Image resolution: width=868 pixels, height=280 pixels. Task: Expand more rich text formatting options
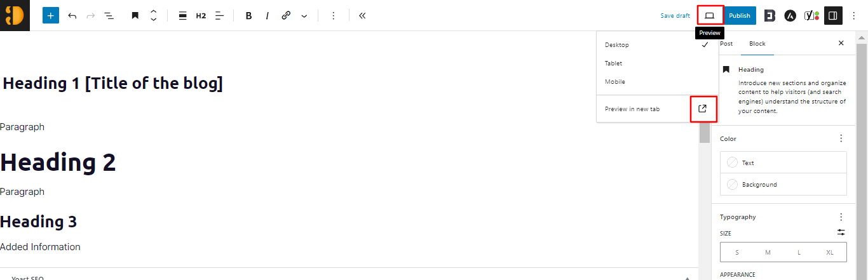pyautogui.click(x=304, y=15)
